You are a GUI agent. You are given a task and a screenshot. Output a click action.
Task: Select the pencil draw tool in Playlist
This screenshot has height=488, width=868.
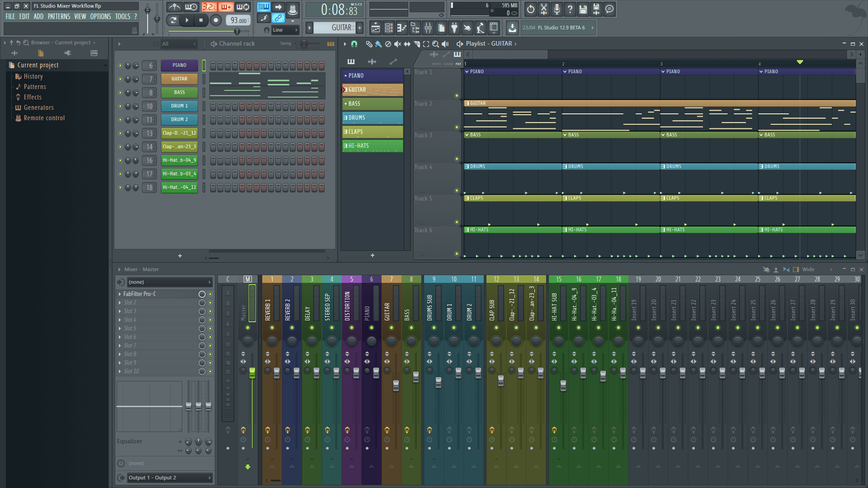click(369, 44)
